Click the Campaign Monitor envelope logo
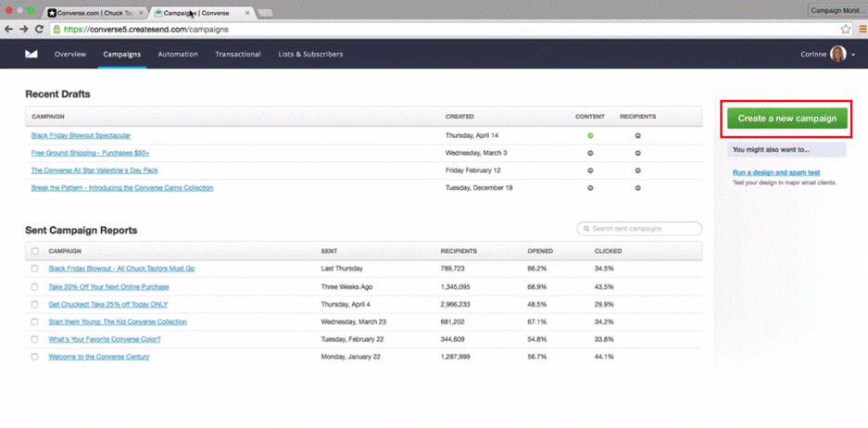 (x=31, y=55)
